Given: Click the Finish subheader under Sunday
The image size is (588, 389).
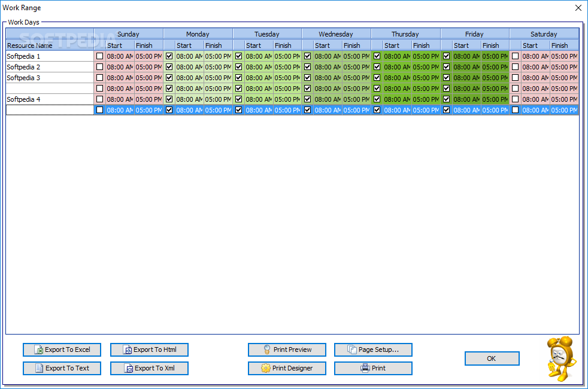Looking at the screenshot, I should (149, 45).
